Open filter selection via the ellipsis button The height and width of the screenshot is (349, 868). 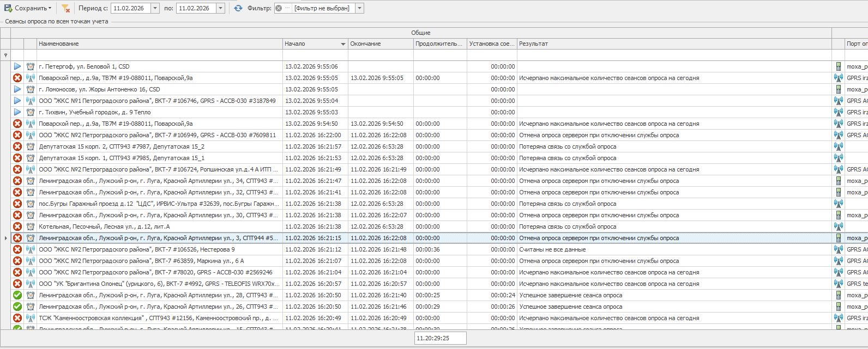pyautogui.click(x=287, y=8)
